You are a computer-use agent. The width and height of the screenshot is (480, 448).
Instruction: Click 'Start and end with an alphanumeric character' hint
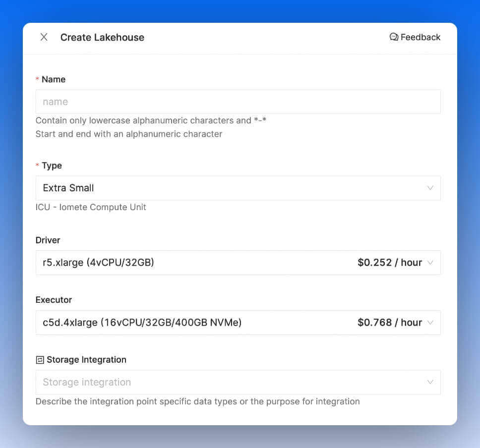pos(129,134)
